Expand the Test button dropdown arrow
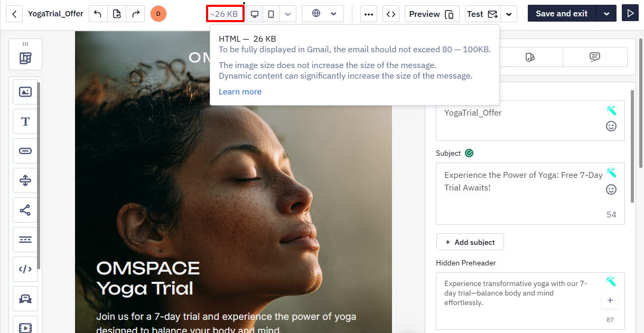 509,14
